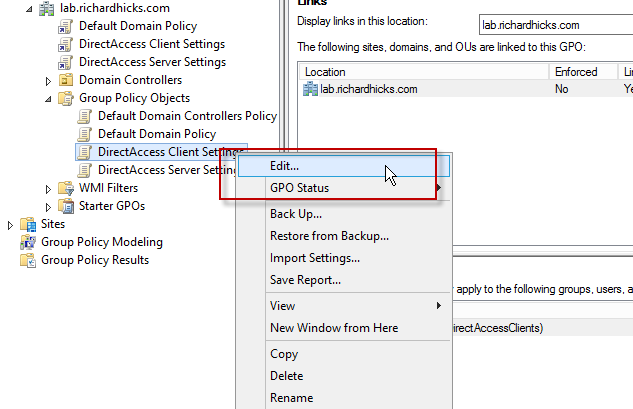Click the Starter GPOs folder icon
The image size is (633, 409).
tap(66, 206)
